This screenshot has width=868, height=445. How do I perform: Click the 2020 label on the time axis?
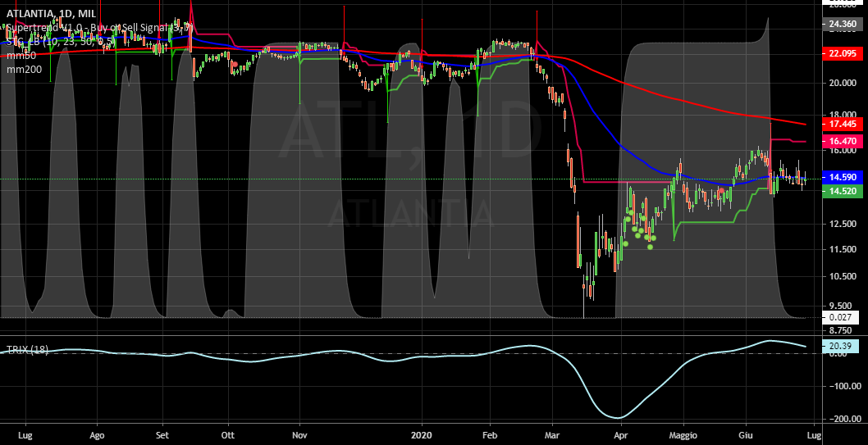(x=422, y=434)
